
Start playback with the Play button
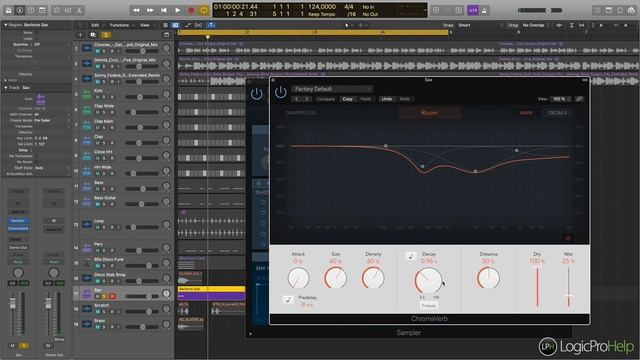coord(178,10)
